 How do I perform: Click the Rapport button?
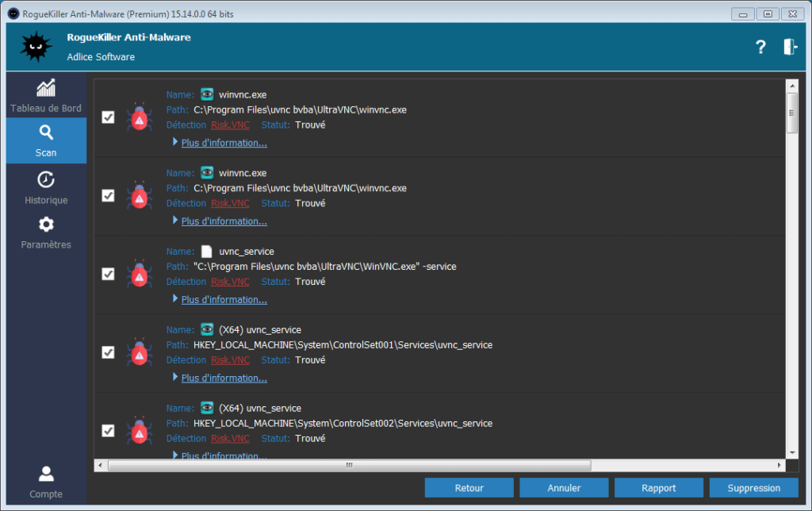pos(658,488)
